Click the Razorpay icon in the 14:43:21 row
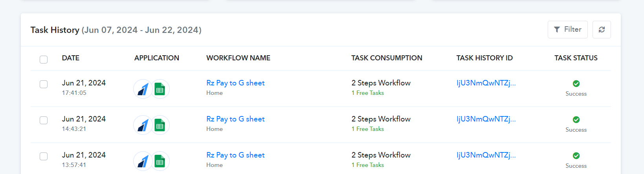This screenshot has width=644, height=174. (x=143, y=125)
